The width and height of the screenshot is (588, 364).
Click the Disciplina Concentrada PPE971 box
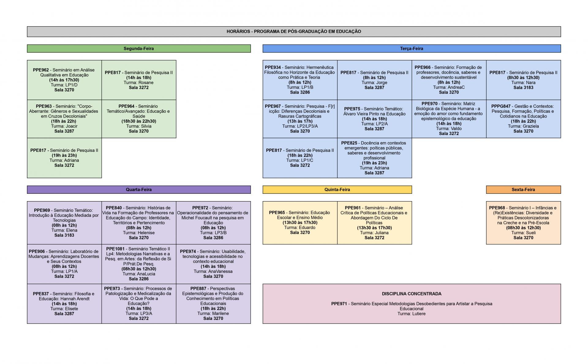[411, 304]
